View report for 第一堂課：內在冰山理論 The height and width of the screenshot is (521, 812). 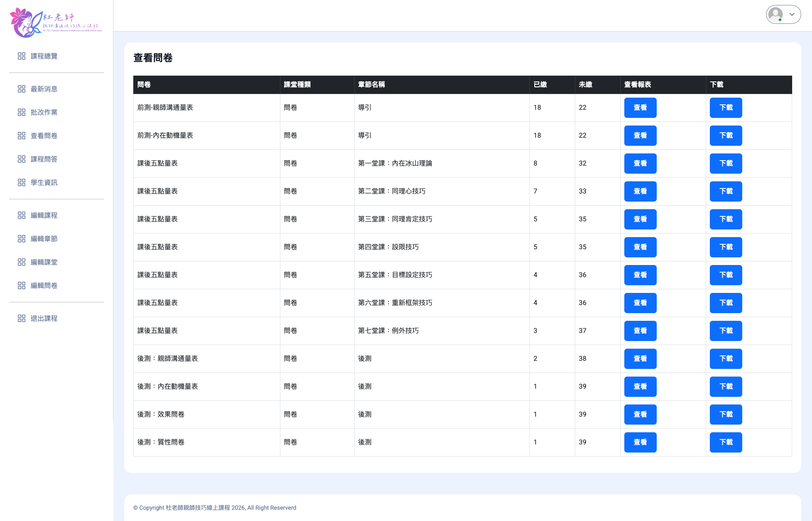tap(640, 163)
